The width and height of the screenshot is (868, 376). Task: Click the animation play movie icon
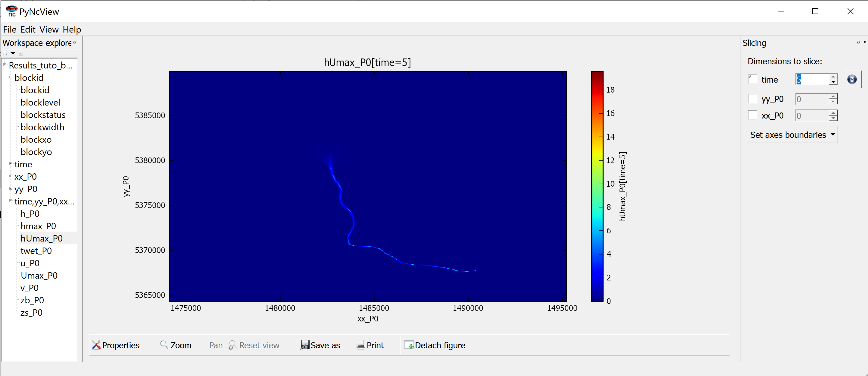point(851,80)
